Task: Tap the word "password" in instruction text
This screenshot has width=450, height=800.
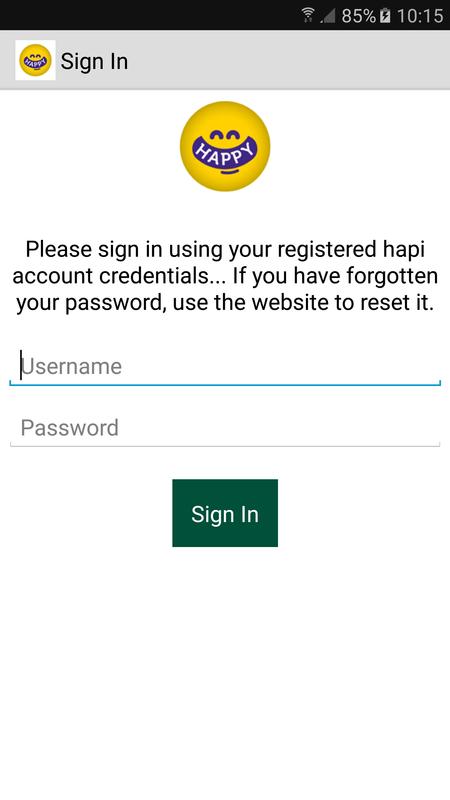Action: point(116,304)
